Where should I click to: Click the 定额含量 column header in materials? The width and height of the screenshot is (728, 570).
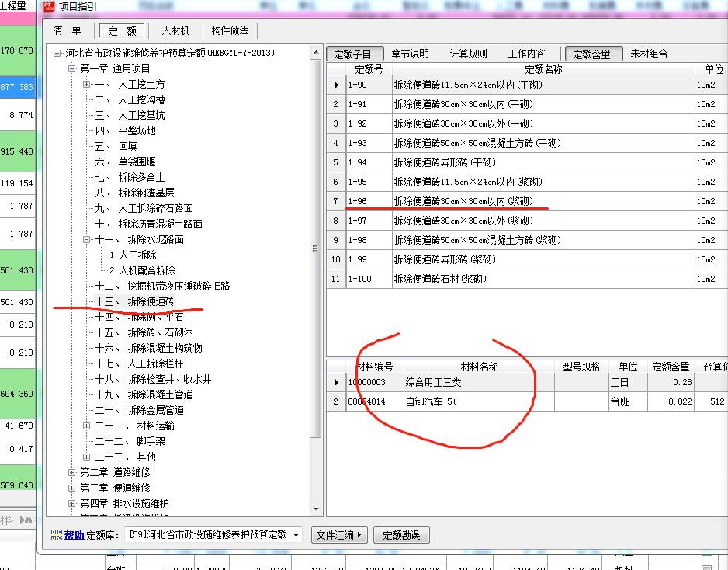[x=671, y=367]
